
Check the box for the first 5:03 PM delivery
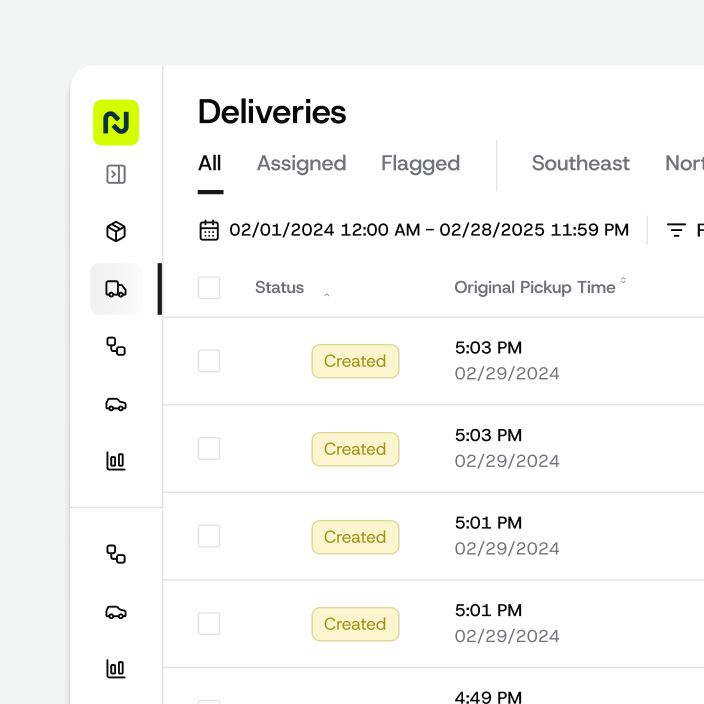pyautogui.click(x=209, y=361)
